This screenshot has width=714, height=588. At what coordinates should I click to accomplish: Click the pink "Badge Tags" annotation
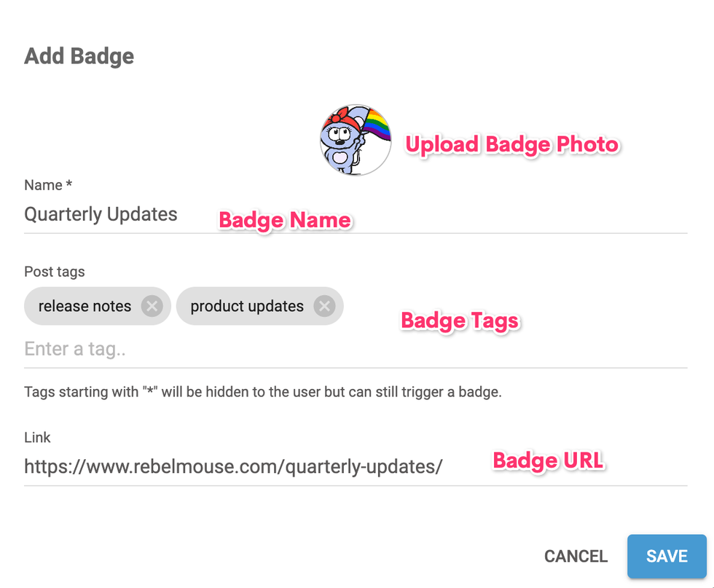[x=460, y=321]
